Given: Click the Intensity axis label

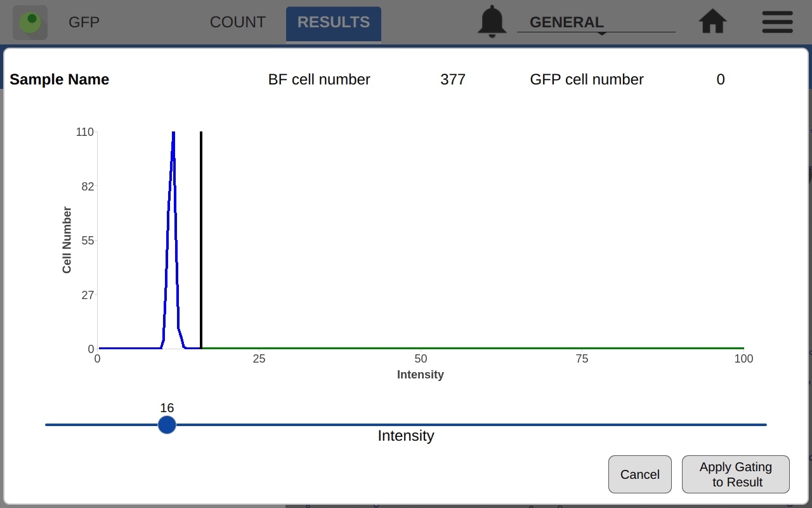Looking at the screenshot, I should 420,375.
